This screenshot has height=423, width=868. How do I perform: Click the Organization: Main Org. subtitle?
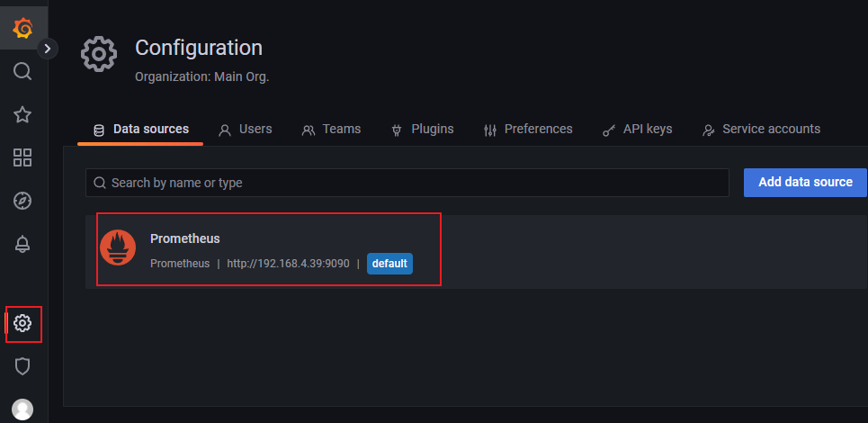pos(202,77)
